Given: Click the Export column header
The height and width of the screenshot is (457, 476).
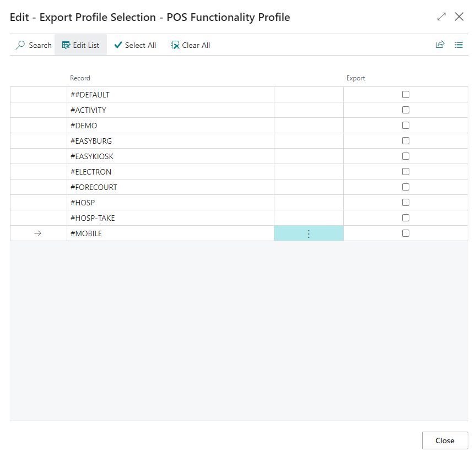Looking at the screenshot, I should (356, 78).
